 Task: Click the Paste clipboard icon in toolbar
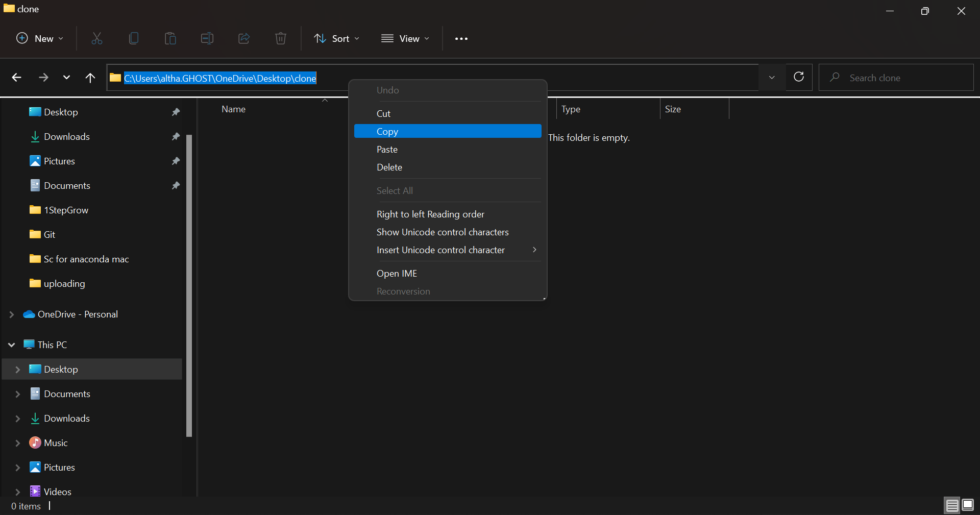point(170,38)
